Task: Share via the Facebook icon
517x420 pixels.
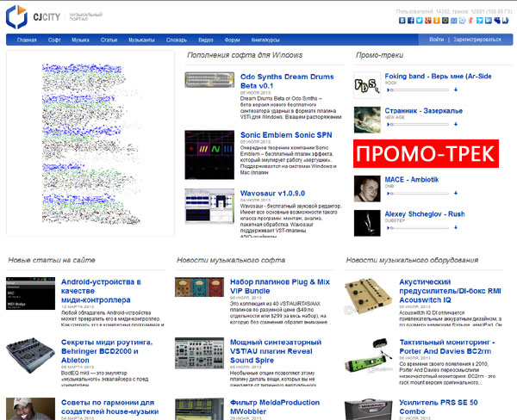Action: pyautogui.click(x=410, y=21)
